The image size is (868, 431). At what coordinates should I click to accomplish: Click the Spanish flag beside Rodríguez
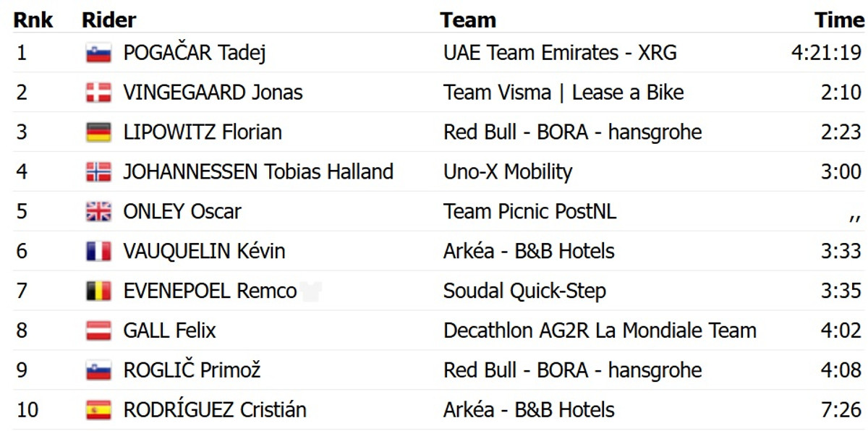(x=98, y=410)
